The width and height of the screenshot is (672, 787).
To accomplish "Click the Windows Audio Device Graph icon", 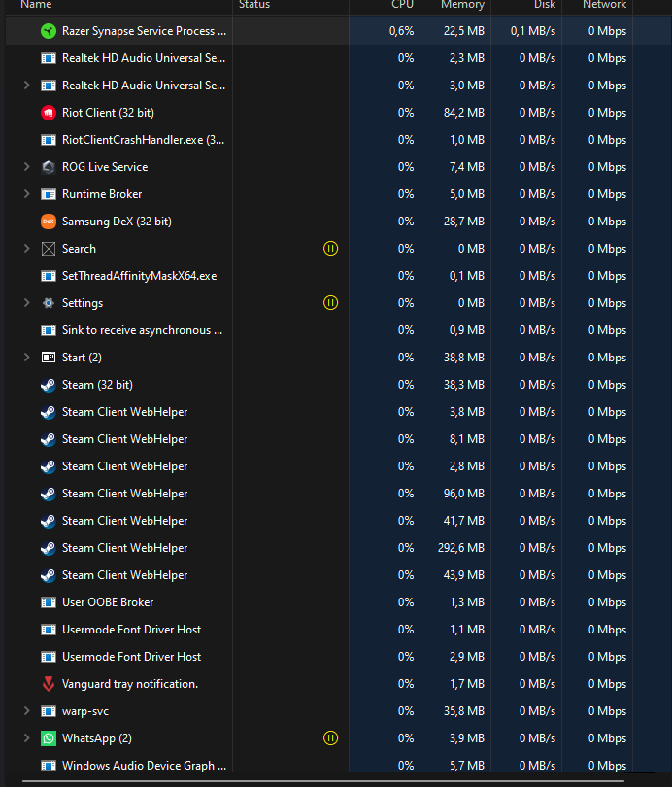I will pos(49,766).
